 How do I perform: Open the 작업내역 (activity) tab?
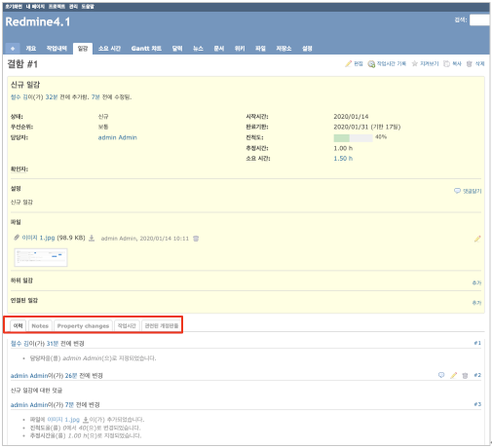(x=57, y=49)
